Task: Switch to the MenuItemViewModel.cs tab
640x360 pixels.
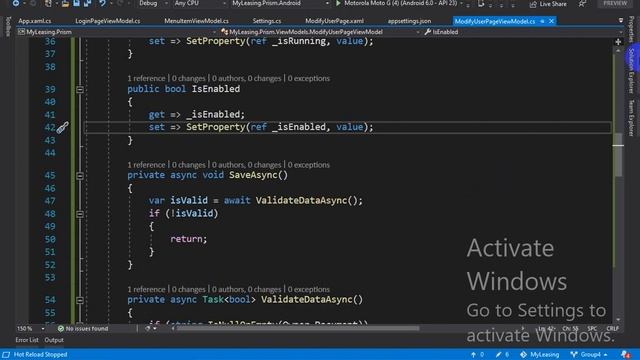Action: point(196,21)
